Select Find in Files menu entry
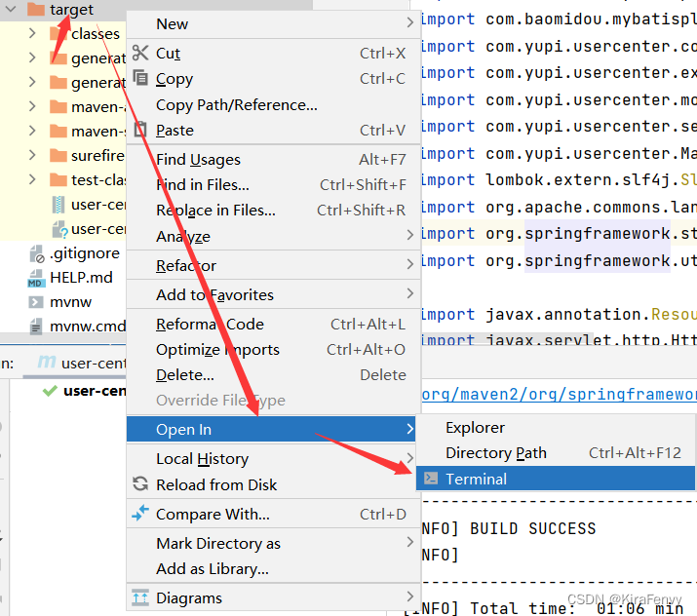Screen dimensions: 697x616 click(202, 184)
